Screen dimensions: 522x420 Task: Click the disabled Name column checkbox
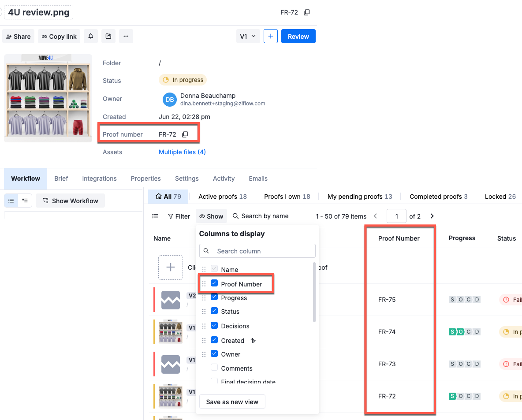(214, 268)
